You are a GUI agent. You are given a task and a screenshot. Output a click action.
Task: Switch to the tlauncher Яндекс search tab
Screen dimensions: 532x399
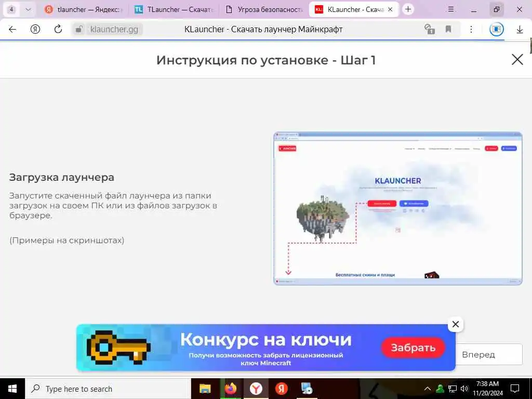click(83, 9)
